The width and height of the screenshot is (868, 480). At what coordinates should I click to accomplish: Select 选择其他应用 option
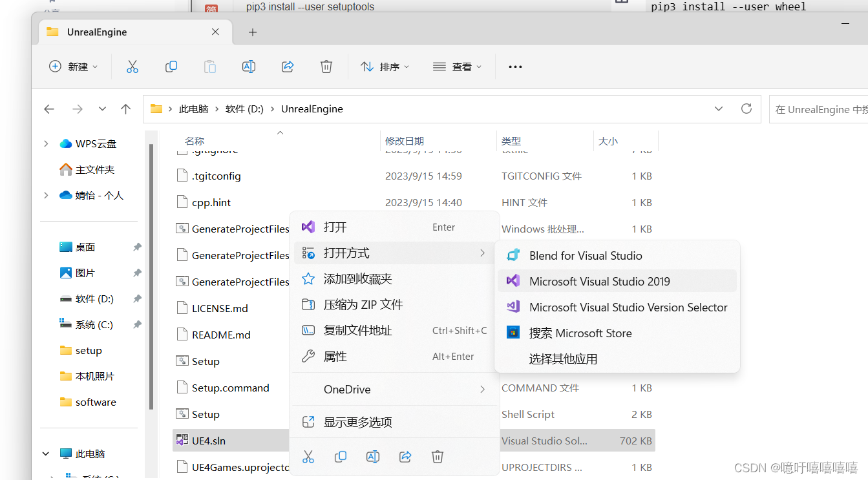pyautogui.click(x=617, y=359)
